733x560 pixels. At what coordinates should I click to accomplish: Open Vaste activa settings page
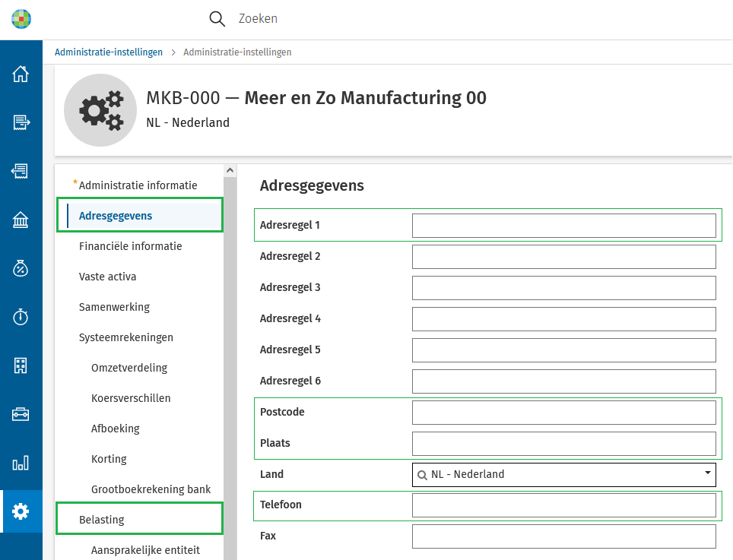(x=107, y=277)
